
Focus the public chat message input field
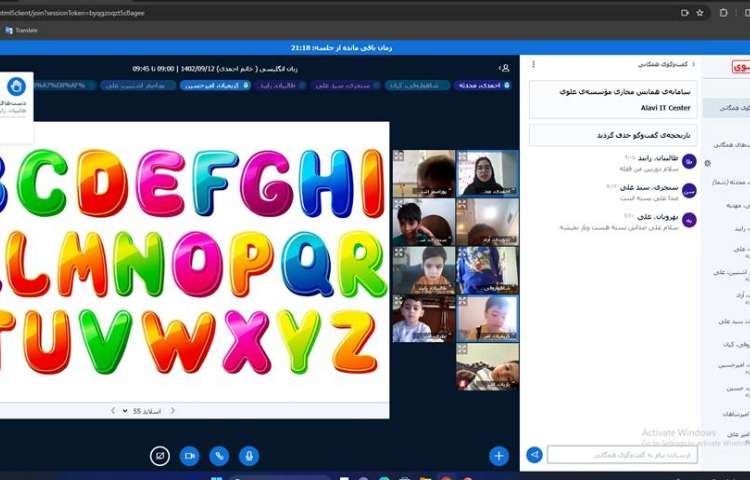coord(622,455)
